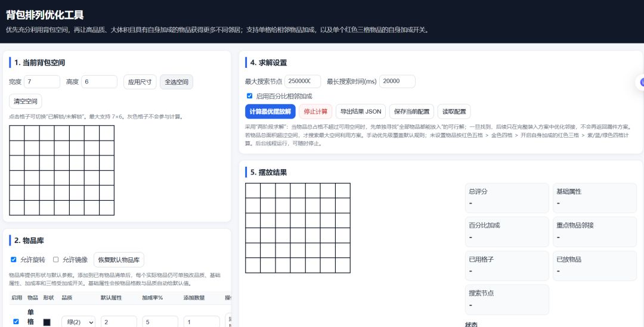Focus the 最大搜索节点 input field

click(303, 81)
